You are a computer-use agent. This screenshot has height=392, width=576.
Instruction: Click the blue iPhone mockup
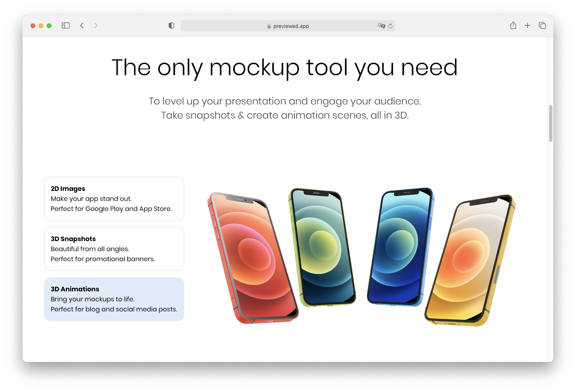tap(401, 247)
